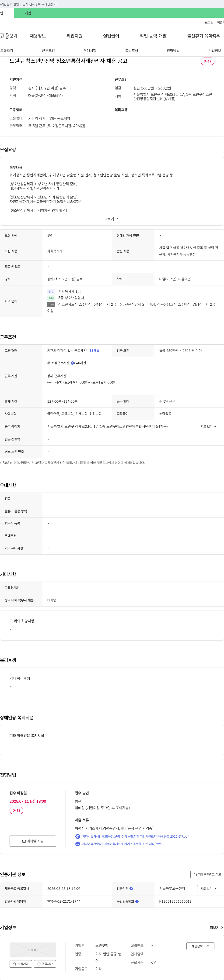Click the 한영란(02-2171-1744) contact text
This screenshot has width=224, height=980.
[64, 901]
